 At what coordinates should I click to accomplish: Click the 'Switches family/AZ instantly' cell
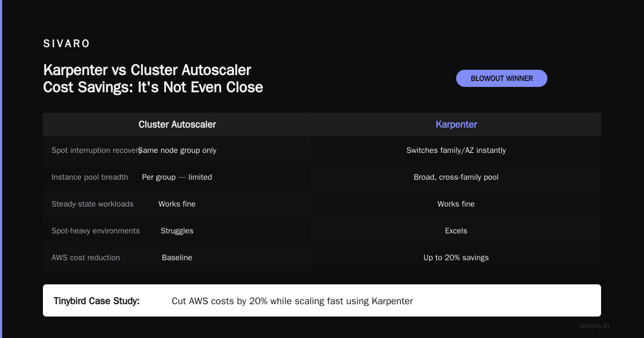tap(456, 150)
